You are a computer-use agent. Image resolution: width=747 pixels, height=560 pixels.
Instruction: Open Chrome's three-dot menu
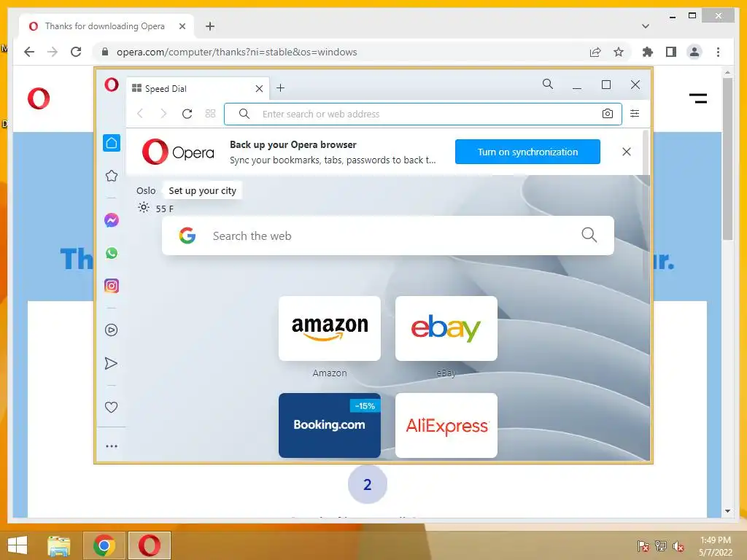pos(718,52)
